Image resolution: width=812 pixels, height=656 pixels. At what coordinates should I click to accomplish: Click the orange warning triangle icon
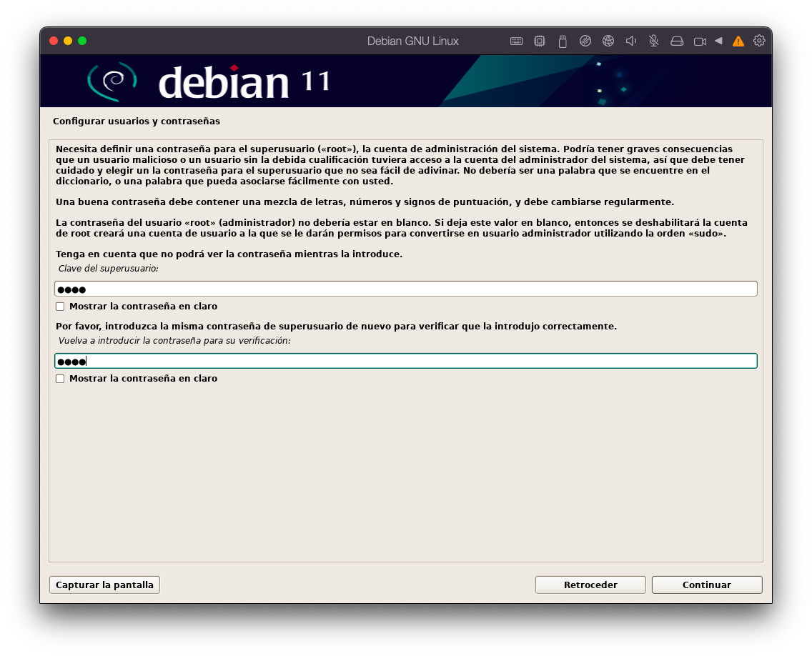[x=738, y=41]
